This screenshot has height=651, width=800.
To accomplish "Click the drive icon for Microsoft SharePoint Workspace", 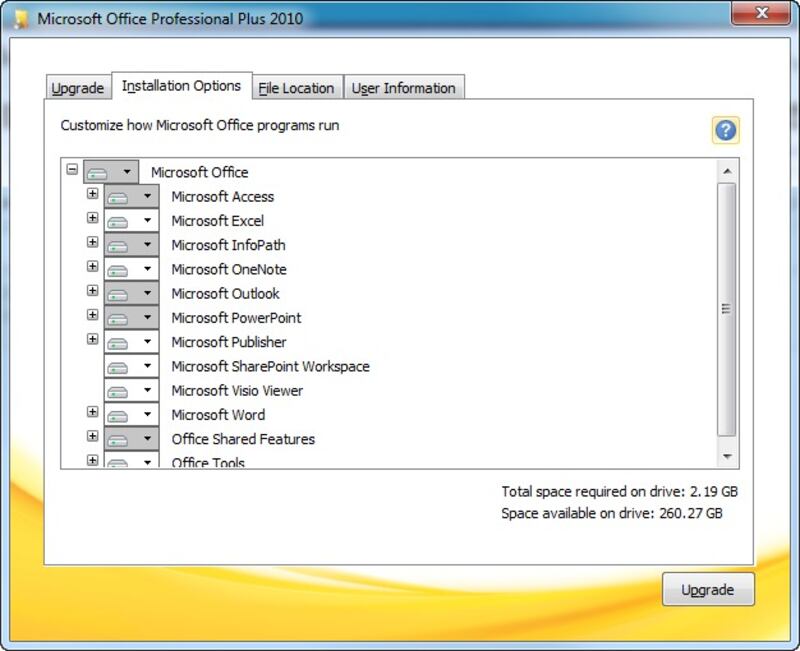I will click(119, 367).
